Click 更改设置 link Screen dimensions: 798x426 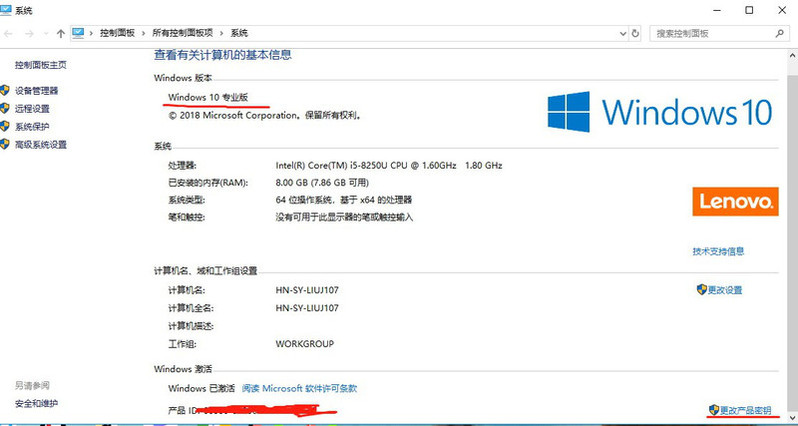(725, 290)
